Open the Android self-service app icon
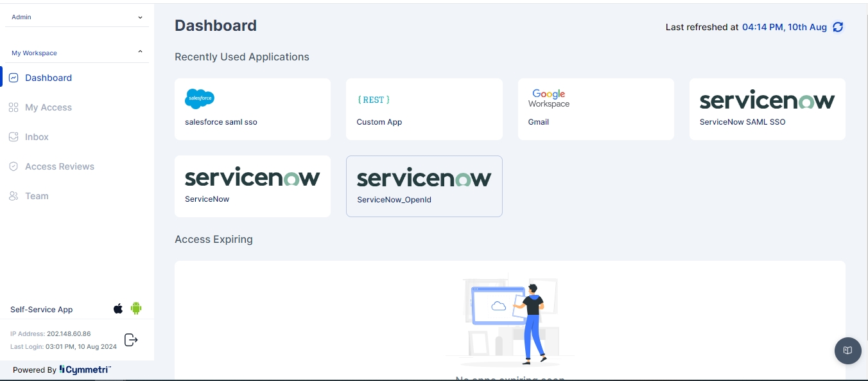Image resolution: width=868 pixels, height=381 pixels. 136,308
